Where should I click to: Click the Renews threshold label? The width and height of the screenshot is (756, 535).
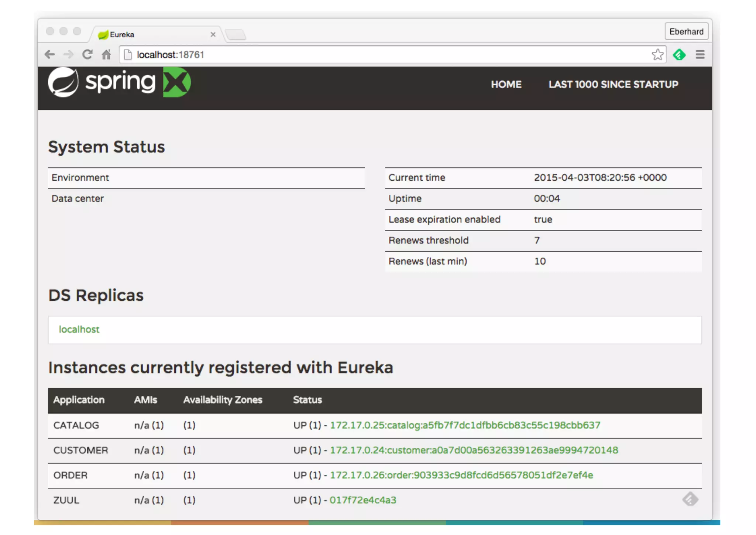[x=428, y=241]
